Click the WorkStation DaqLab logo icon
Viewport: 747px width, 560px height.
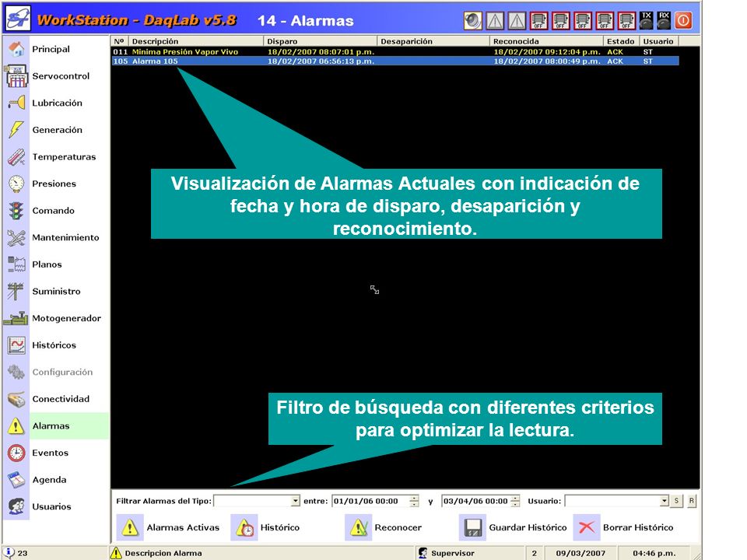click(x=18, y=18)
